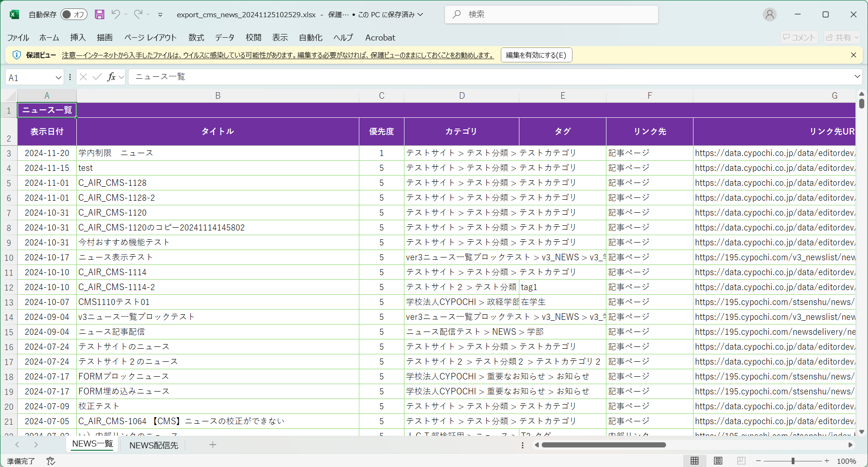Screen dimensions: 868x467
Task: Open Customize Quick Access Toolbar dropdown
Action: pos(160,14)
